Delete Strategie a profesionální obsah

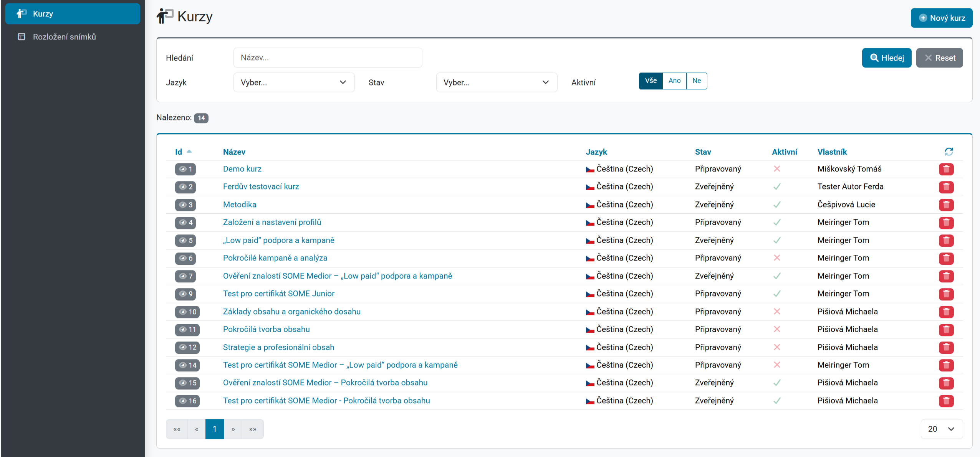(946, 348)
